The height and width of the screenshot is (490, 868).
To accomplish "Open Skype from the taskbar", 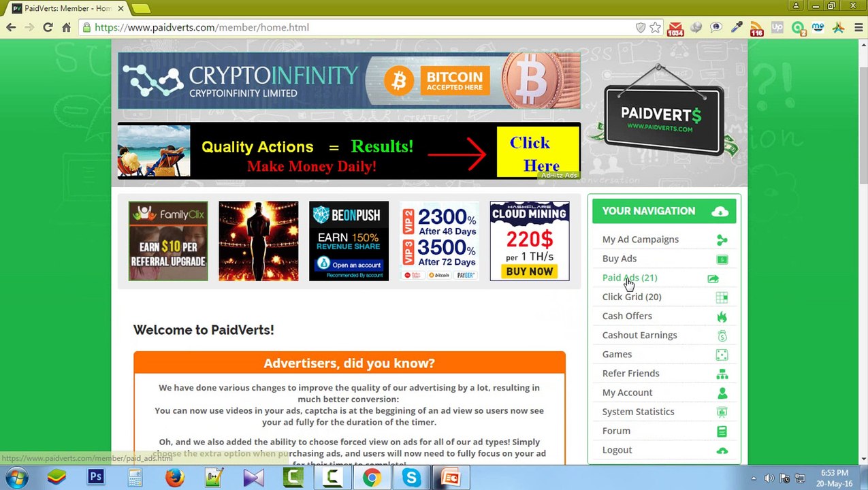I will (411, 478).
